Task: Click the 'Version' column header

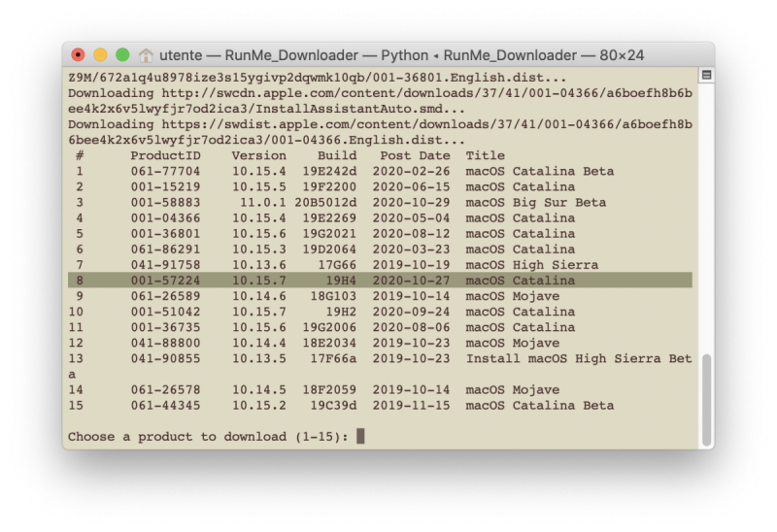Action: click(258, 155)
